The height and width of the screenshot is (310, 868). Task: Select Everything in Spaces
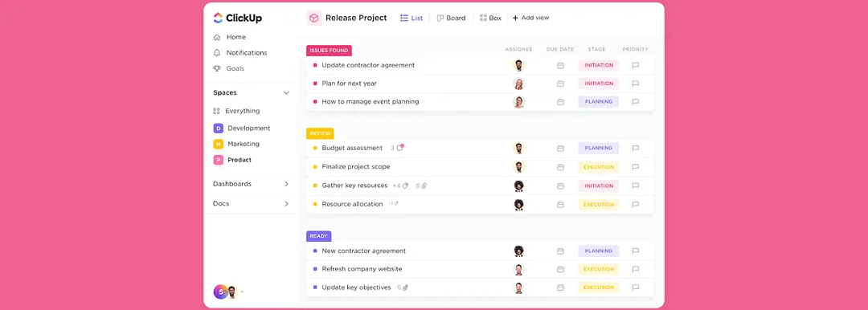tap(236, 111)
